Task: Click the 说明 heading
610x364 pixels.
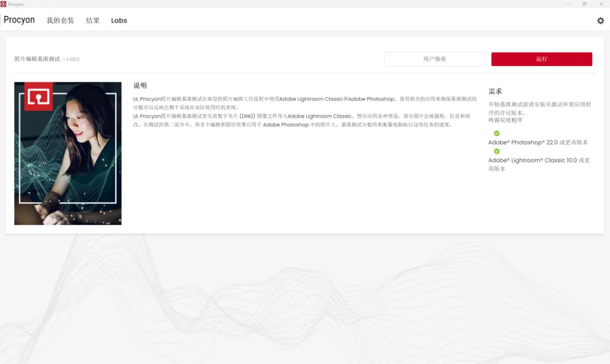Action: (140, 86)
